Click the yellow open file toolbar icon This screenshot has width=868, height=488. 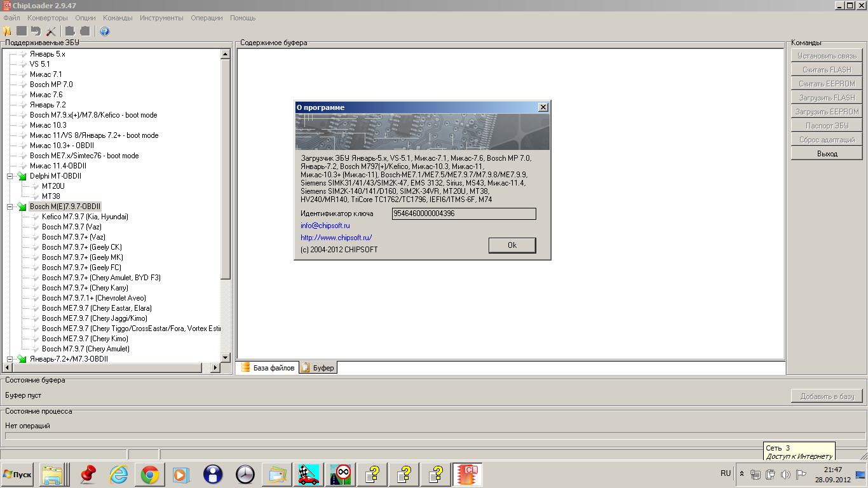[7, 31]
